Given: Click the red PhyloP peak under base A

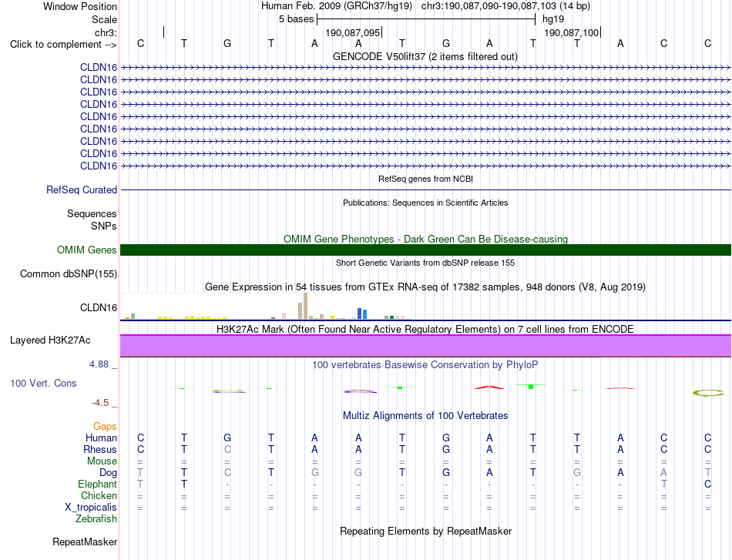Looking at the screenshot, I should point(489,387).
